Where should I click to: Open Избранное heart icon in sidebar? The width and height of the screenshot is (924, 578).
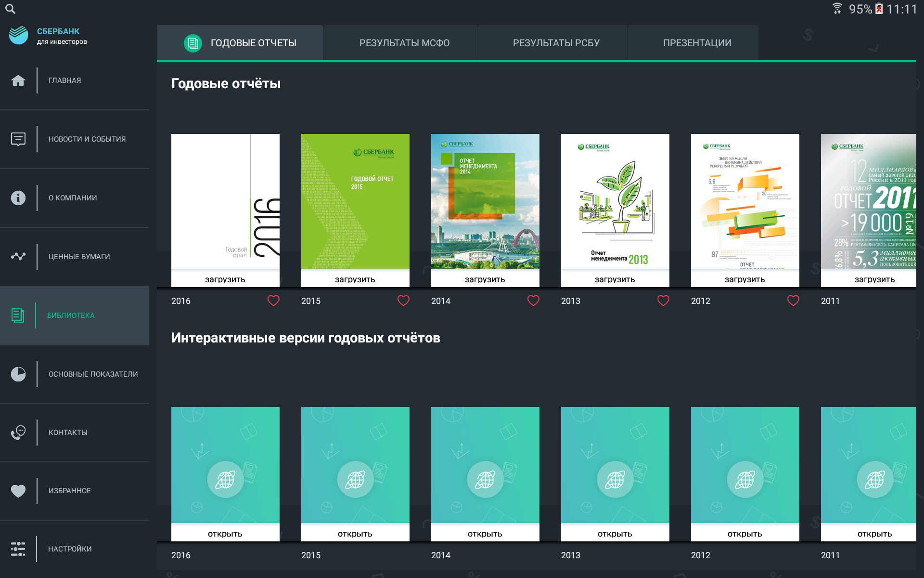coord(18,491)
